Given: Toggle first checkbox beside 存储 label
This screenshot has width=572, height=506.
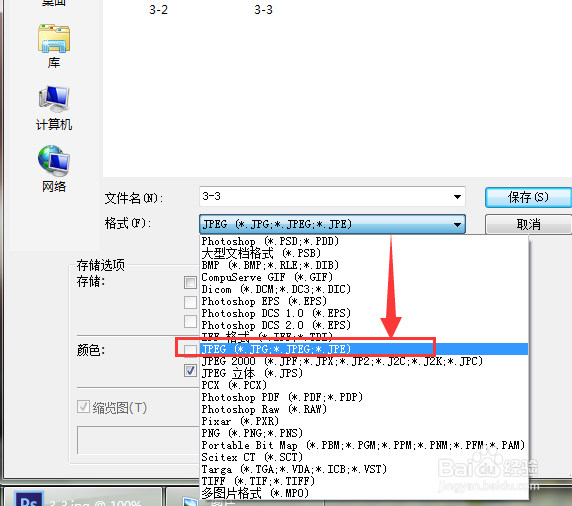Looking at the screenshot, I should 190,282.
